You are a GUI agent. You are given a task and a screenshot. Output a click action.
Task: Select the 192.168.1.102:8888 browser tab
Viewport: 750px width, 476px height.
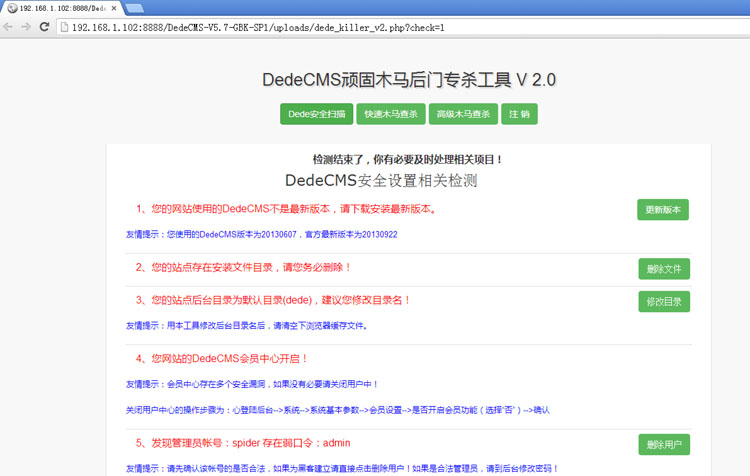[x=62, y=8]
